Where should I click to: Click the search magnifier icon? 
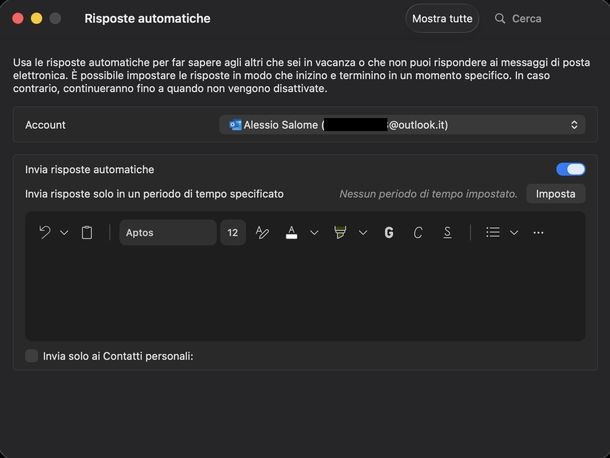point(500,19)
